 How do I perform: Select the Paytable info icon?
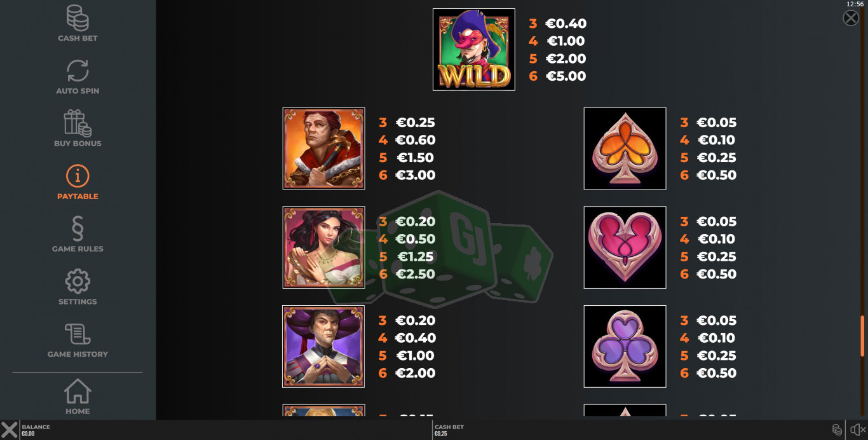tap(78, 176)
